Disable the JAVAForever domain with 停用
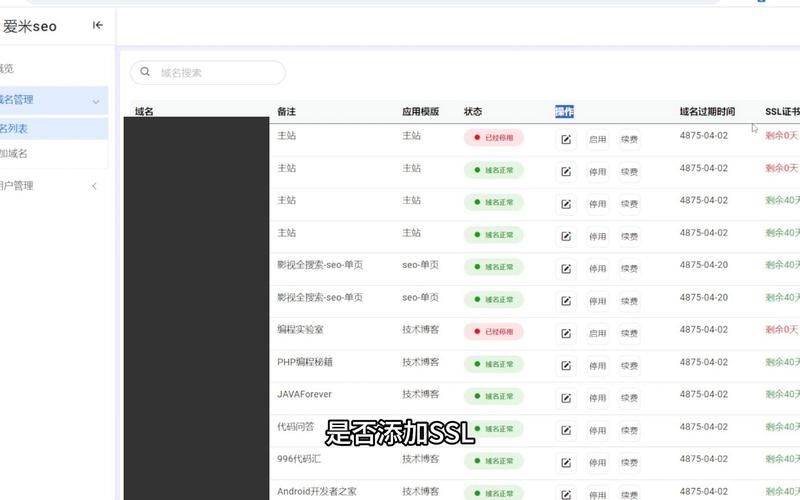The image size is (800, 500). click(x=597, y=398)
